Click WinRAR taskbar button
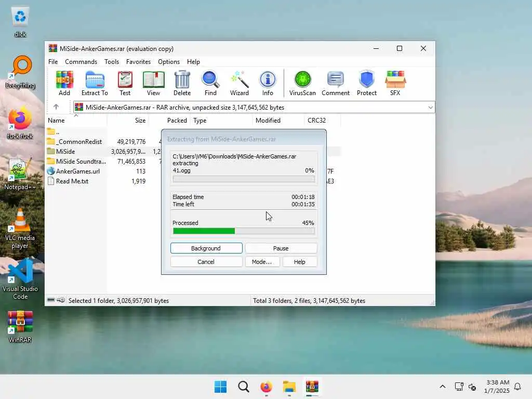This screenshot has height=399, width=532. pyautogui.click(x=312, y=387)
